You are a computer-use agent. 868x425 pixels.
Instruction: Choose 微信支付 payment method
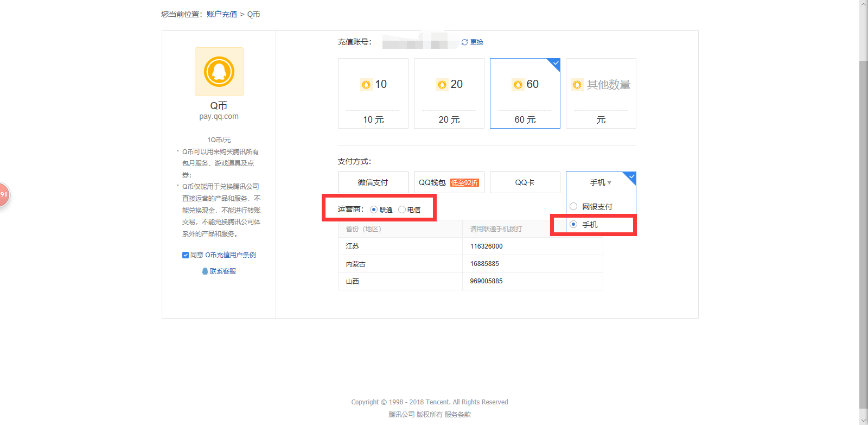click(373, 182)
